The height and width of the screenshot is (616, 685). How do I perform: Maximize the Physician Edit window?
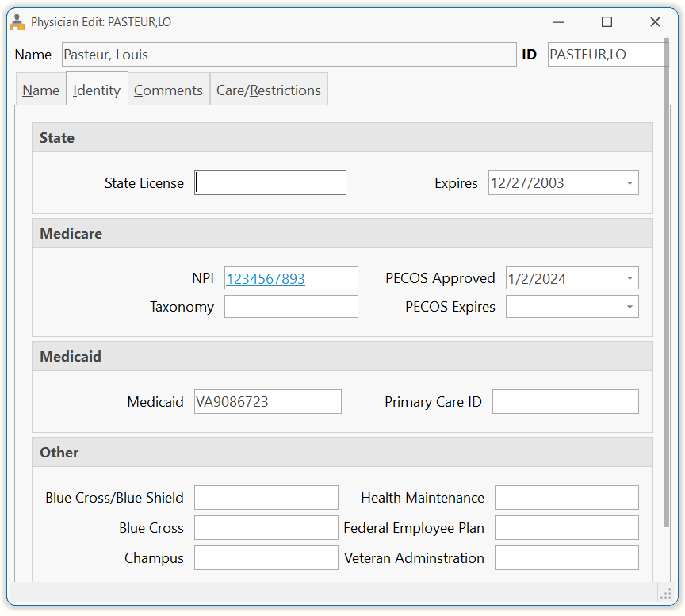(x=607, y=22)
